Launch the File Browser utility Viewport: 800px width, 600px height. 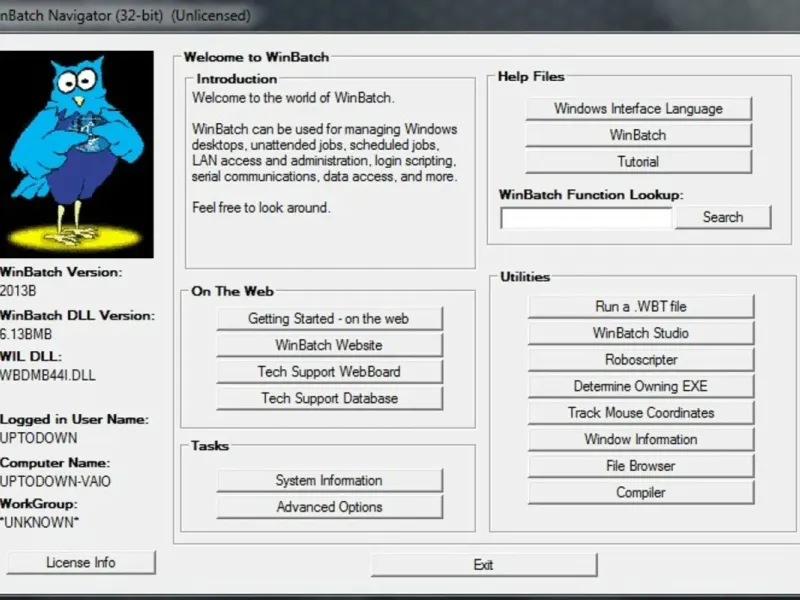[x=641, y=466]
